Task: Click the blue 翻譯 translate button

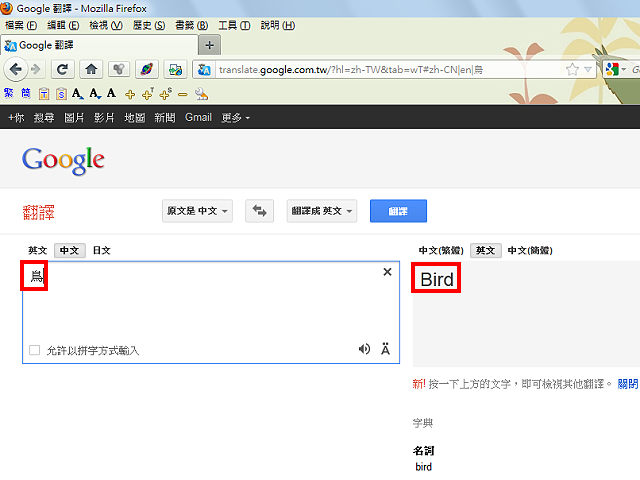Action: tap(398, 211)
